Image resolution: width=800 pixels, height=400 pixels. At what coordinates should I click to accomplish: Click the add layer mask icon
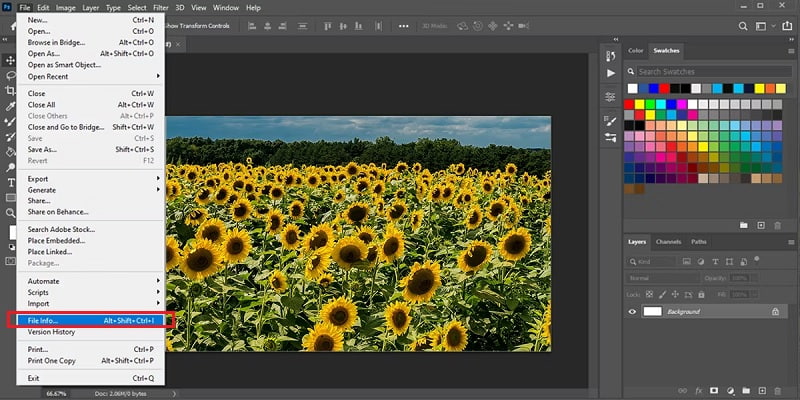pyautogui.click(x=714, y=391)
